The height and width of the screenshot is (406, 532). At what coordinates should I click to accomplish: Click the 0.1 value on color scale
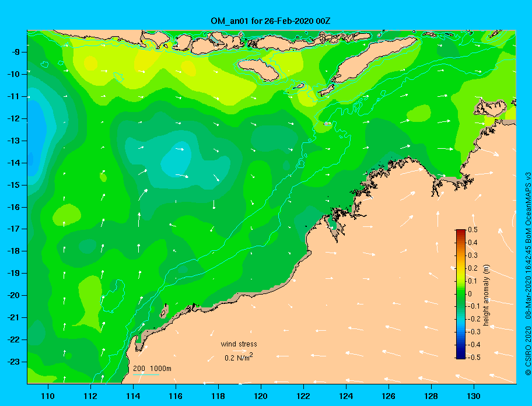tap(473, 281)
